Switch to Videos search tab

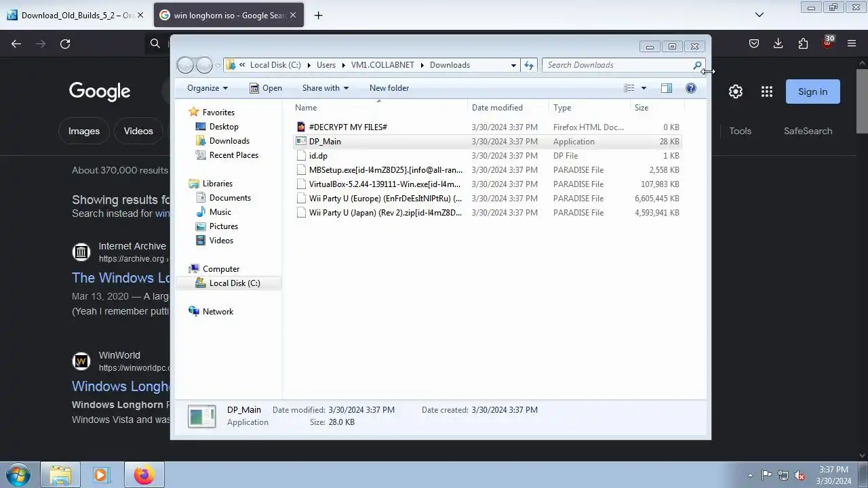[x=138, y=131]
